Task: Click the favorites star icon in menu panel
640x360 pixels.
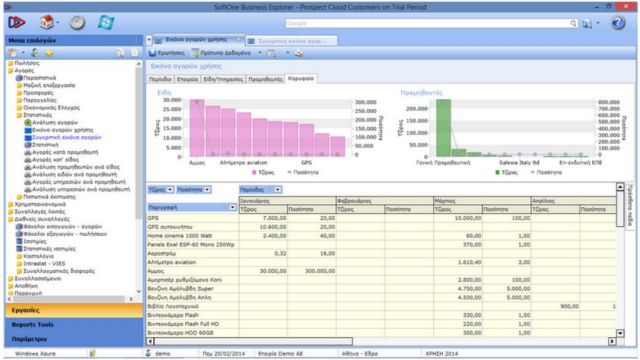Action: (x=49, y=53)
